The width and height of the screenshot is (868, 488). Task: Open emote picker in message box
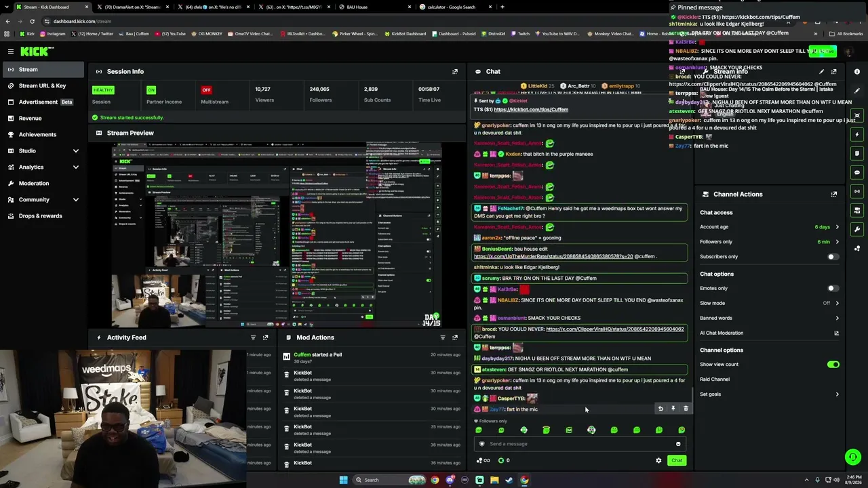(x=678, y=444)
